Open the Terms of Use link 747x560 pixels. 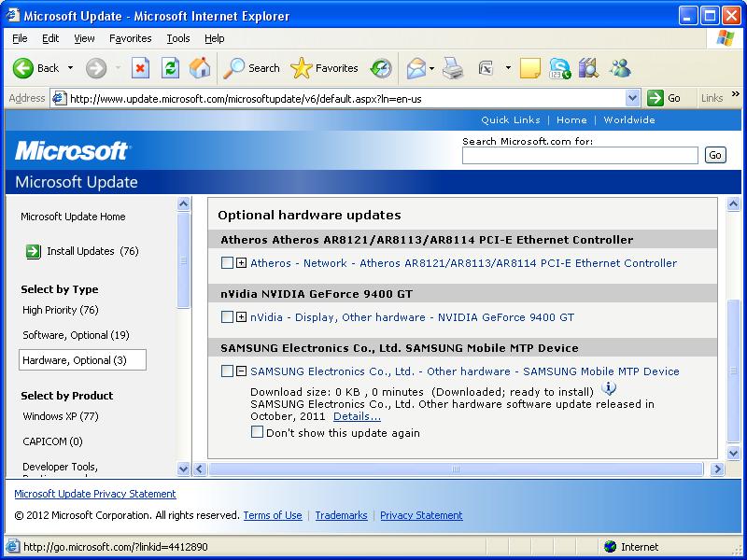click(273, 515)
